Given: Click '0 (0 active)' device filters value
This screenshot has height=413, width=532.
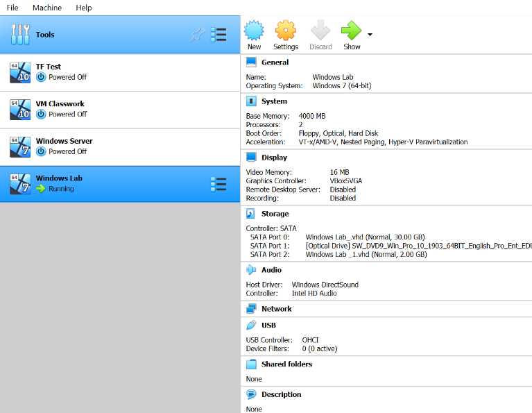Looking at the screenshot, I should [320, 349].
